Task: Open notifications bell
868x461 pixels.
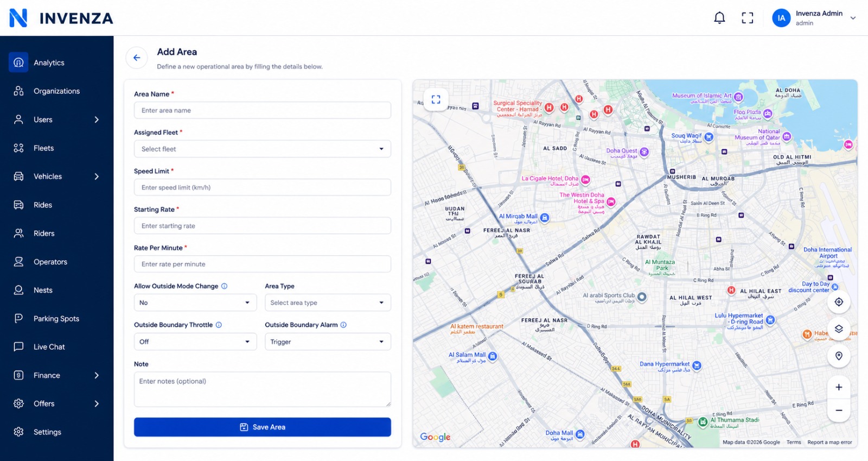Action: pyautogui.click(x=719, y=18)
